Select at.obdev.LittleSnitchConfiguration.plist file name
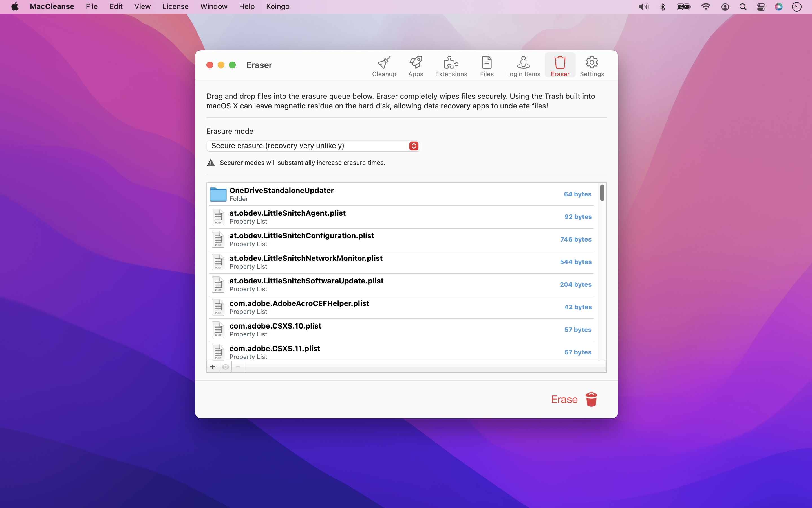Viewport: 812px width, 508px height. (302, 236)
